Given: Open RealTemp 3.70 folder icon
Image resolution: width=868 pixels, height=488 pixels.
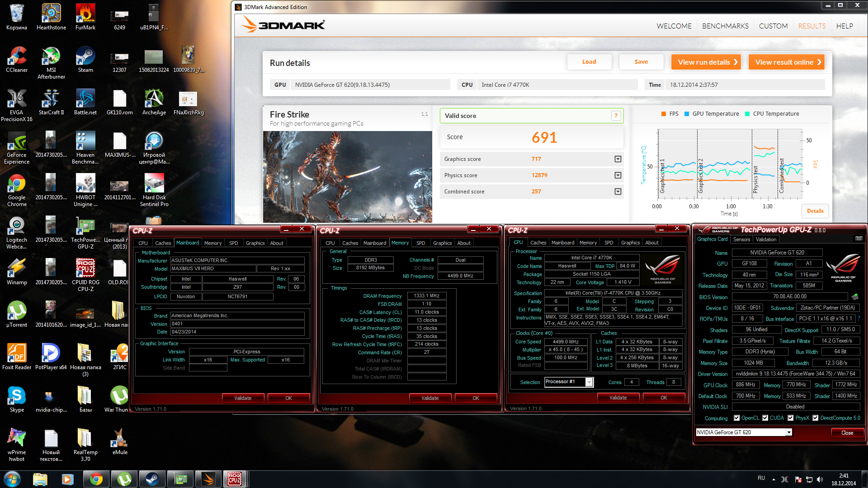Looking at the screenshot, I should click(85, 445).
